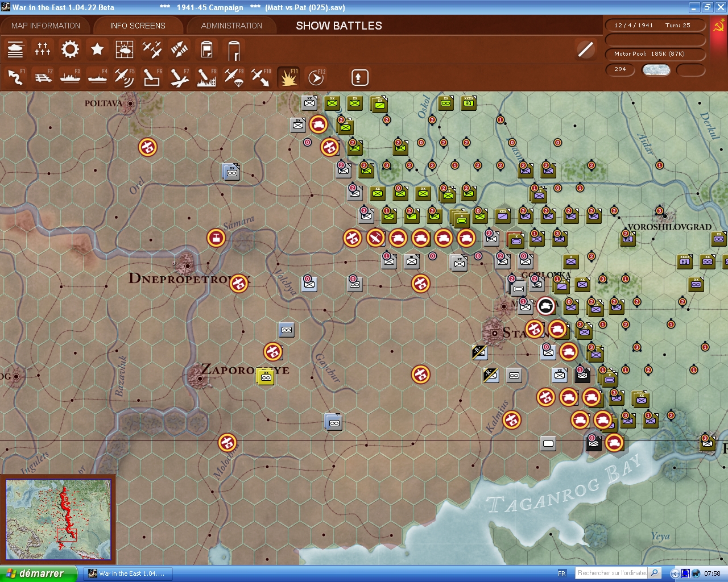Switch to the ADMINISTRATION tab
The height and width of the screenshot is (582, 728).
231,26
